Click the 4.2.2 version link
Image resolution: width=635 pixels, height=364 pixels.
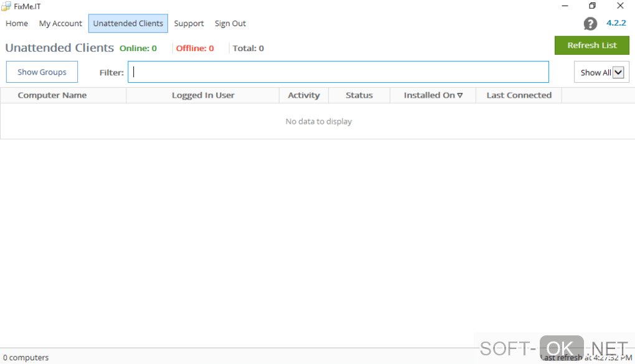click(x=616, y=23)
